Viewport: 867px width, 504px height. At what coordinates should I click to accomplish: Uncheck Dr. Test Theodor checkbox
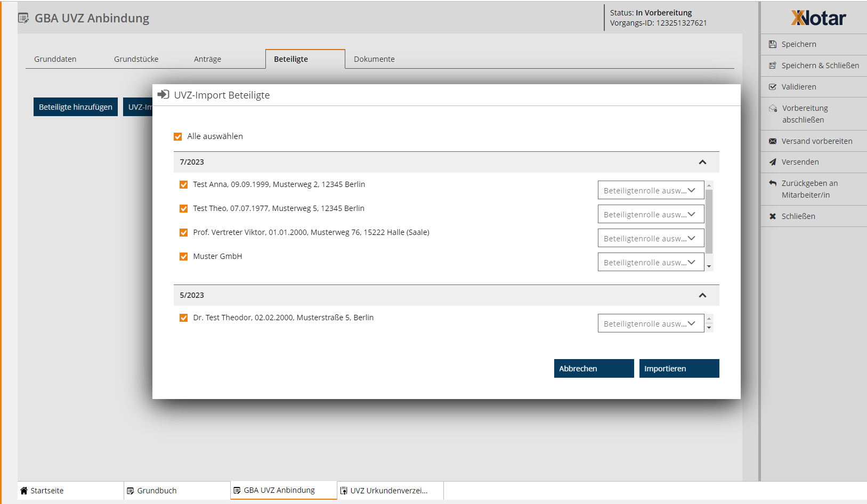point(184,318)
